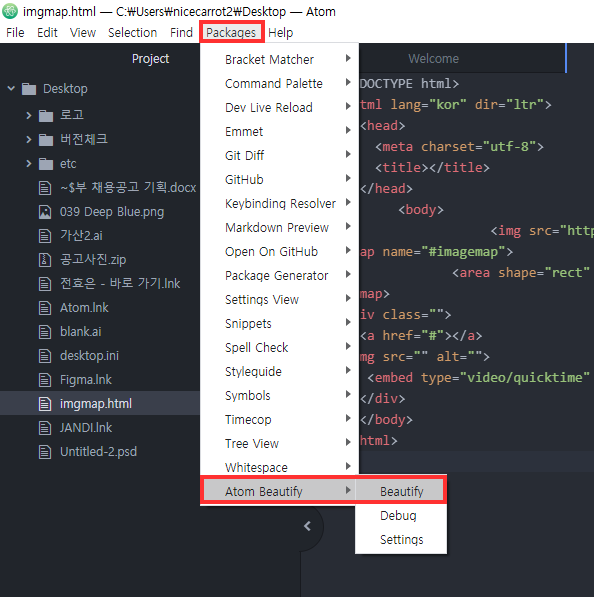Select 전효은 - 바로 가기.lnk file
Viewport: 594px width, 597px height.
(120, 283)
